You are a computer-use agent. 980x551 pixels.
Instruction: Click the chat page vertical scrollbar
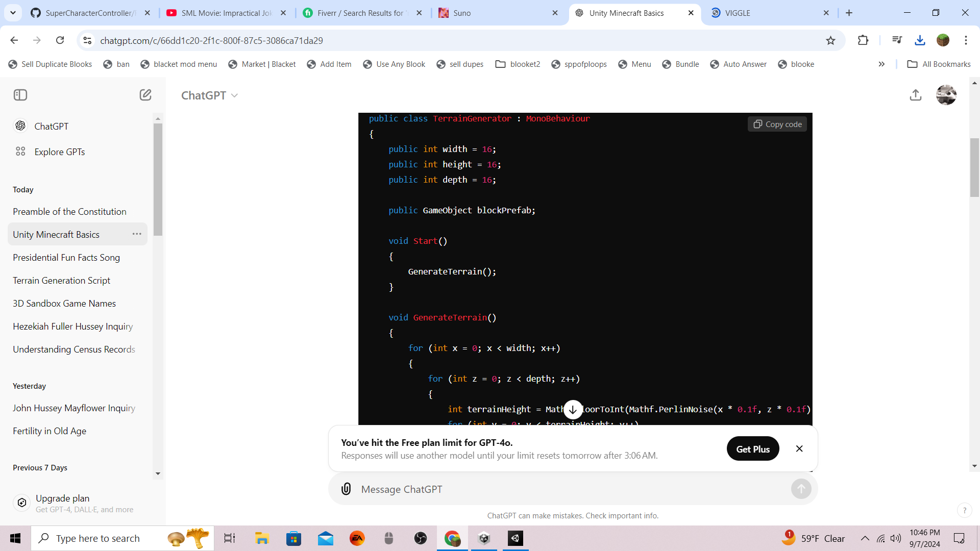coord(974,167)
